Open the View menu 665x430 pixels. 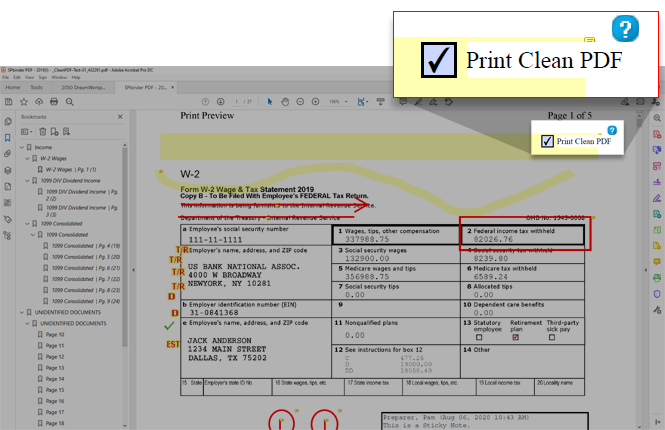click(29, 78)
